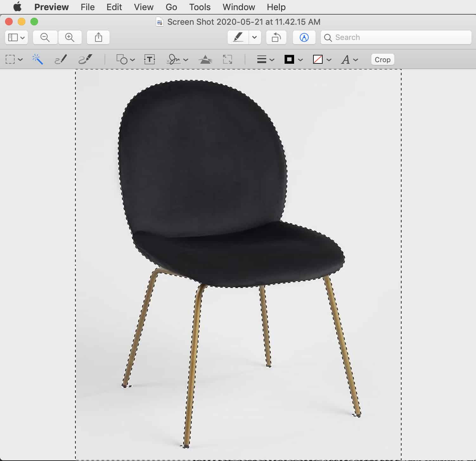Expand the Fill Color dropdown arrow

(329, 60)
